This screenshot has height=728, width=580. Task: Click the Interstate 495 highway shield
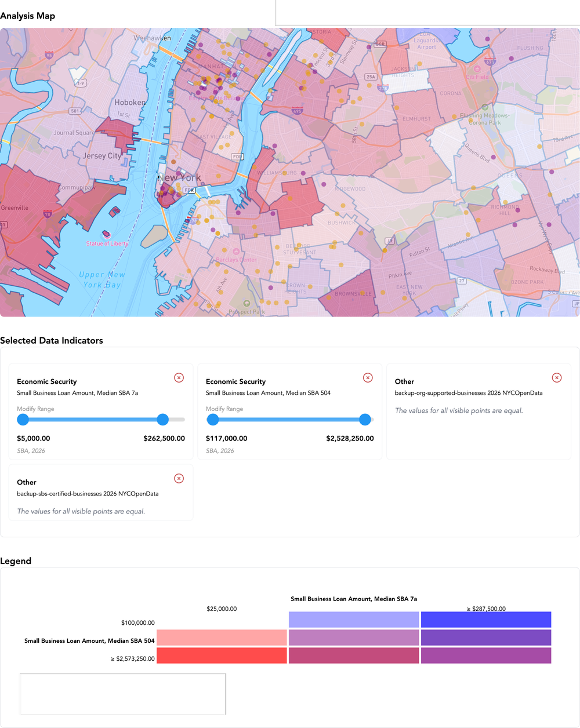(x=297, y=111)
